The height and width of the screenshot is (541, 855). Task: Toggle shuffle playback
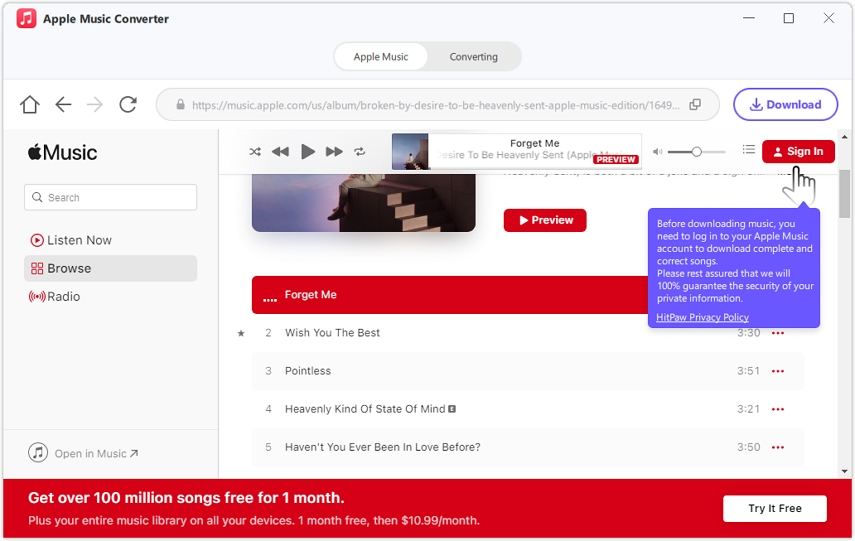coord(255,152)
